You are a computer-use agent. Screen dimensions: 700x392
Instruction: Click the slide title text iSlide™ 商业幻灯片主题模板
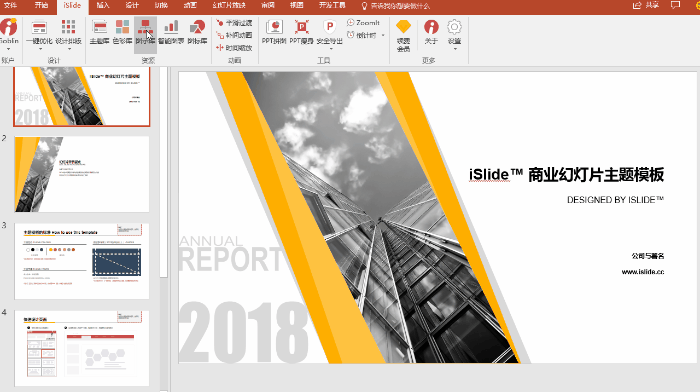tap(566, 175)
